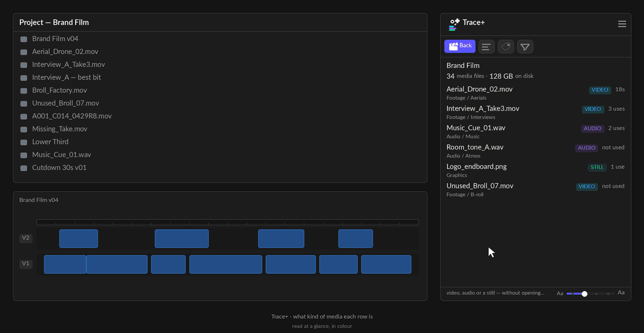Select the last clip on V2 track

point(355,238)
